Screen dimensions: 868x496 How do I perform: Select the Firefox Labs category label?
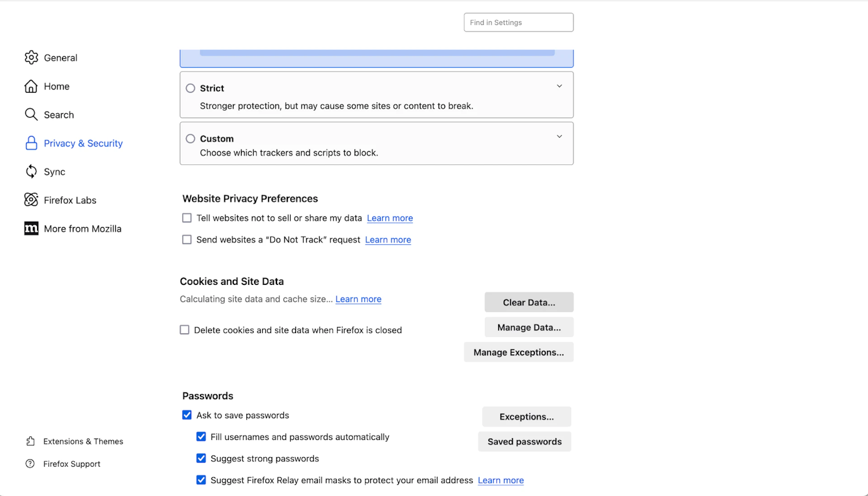[70, 200]
